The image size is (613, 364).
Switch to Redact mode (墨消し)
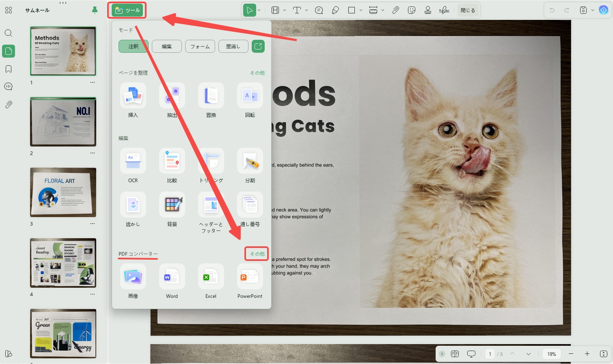coord(233,46)
